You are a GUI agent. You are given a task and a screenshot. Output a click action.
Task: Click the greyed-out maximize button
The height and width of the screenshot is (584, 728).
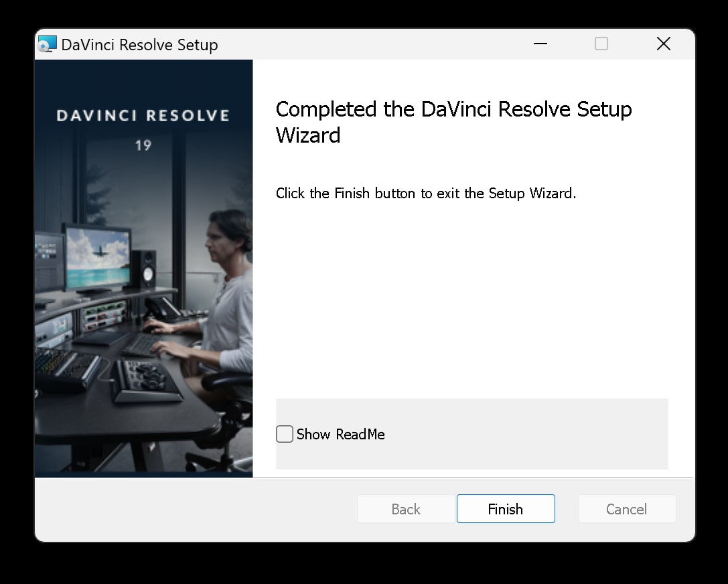coord(601,44)
